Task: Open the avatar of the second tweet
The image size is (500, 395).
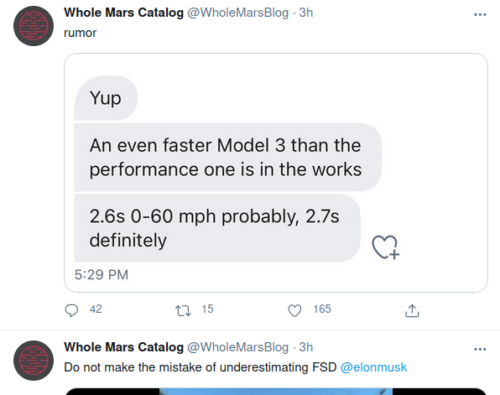Action: [x=33, y=360]
